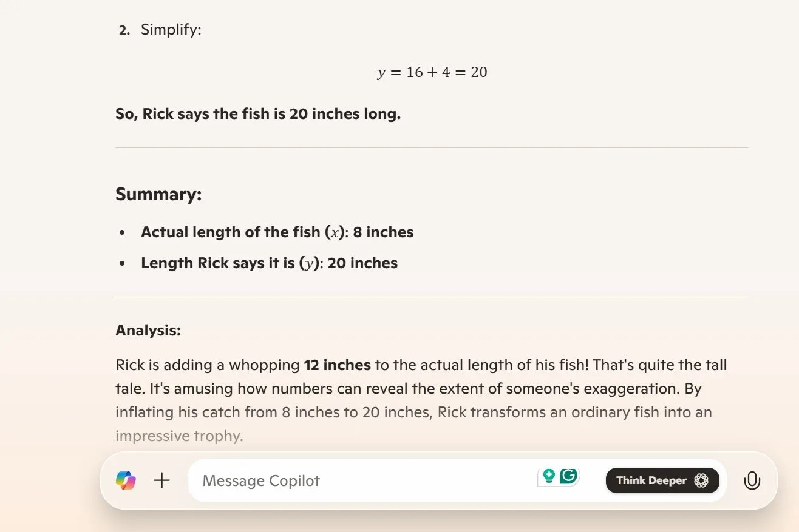The width and height of the screenshot is (799, 532).
Task: Click the "Actual length of the fish" bullet
Action: click(277, 232)
